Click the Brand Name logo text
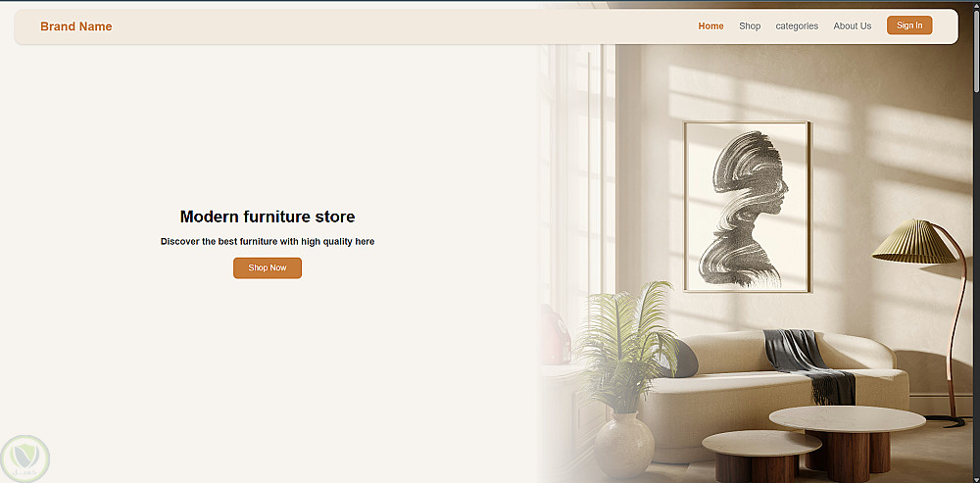 (x=76, y=26)
